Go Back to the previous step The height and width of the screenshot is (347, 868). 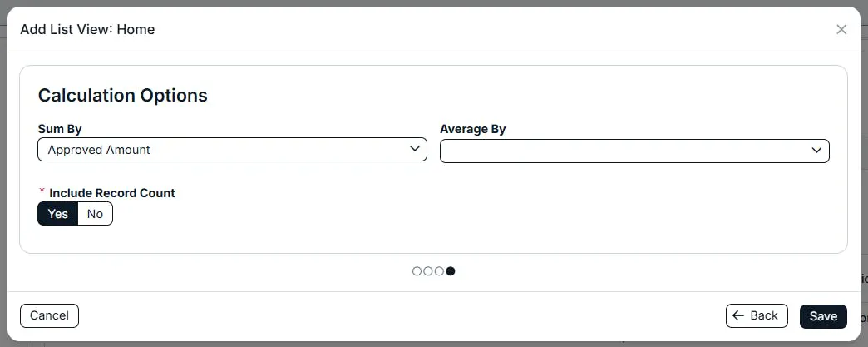(x=757, y=316)
